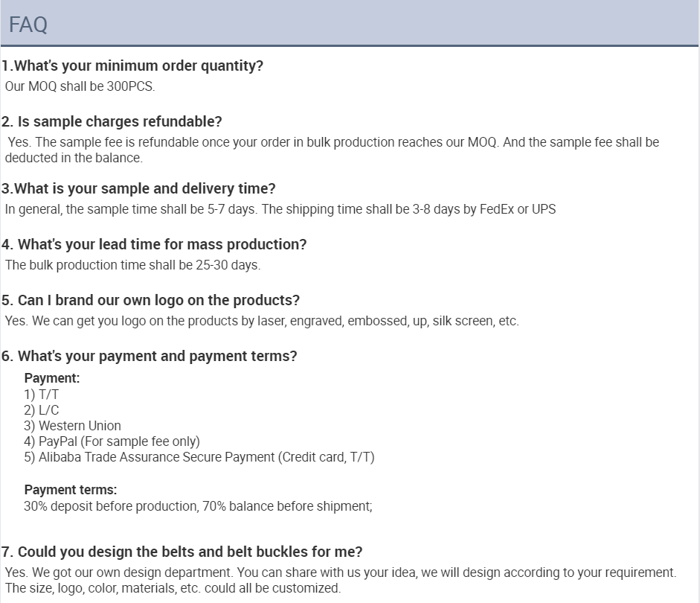Click the 'T/T' payment option line
Viewport: 700px width, 603px height.
click(41, 395)
